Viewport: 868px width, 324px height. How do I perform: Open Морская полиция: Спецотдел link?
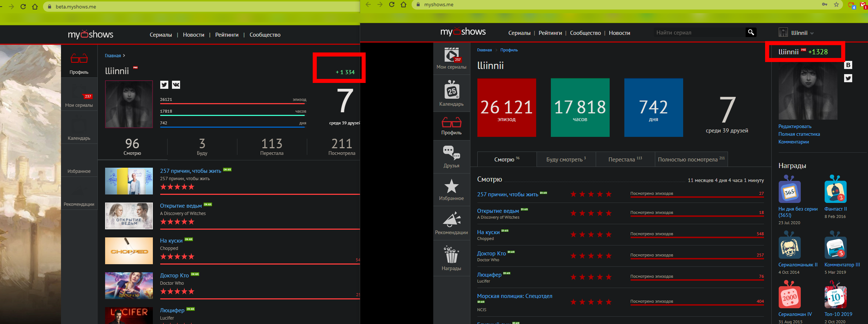(x=514, y=296)
